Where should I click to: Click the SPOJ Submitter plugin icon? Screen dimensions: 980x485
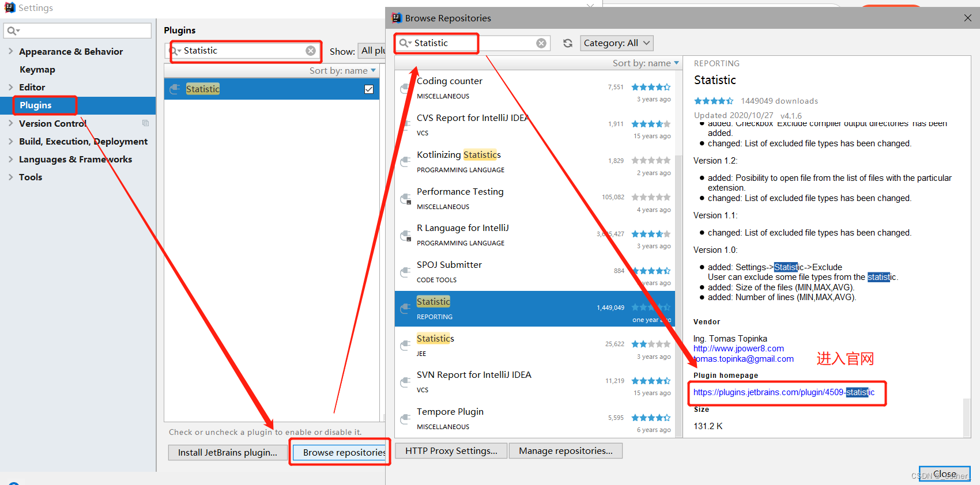point(405,272)
